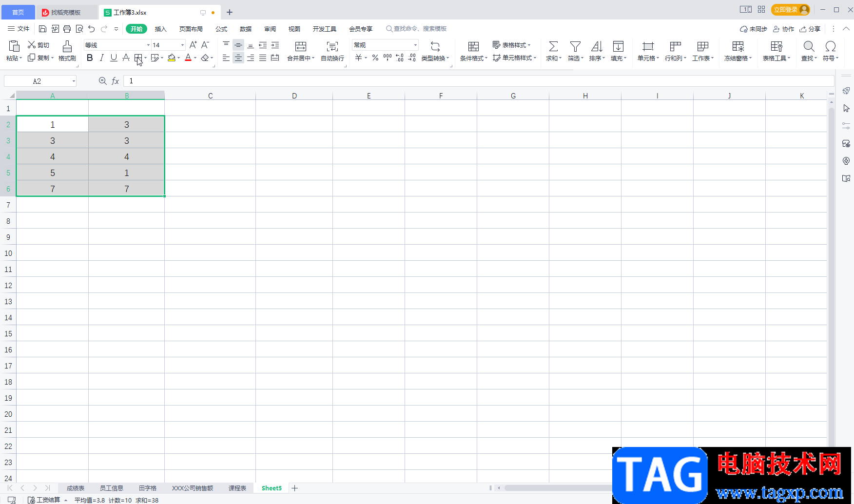Decrease font size with A- icon
Image resolution: width=854 pixels, height=504 pixels.
[x=205, y=45]
